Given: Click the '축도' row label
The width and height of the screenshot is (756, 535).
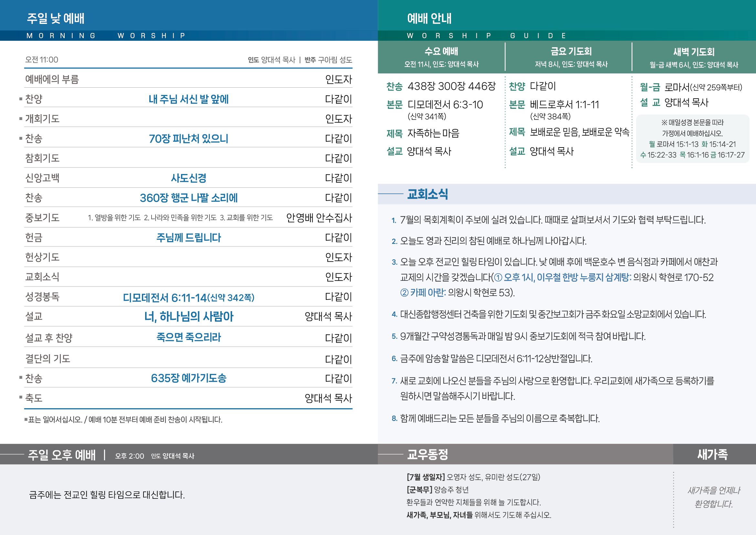Looking at the screenshot, I should (34, 398).
